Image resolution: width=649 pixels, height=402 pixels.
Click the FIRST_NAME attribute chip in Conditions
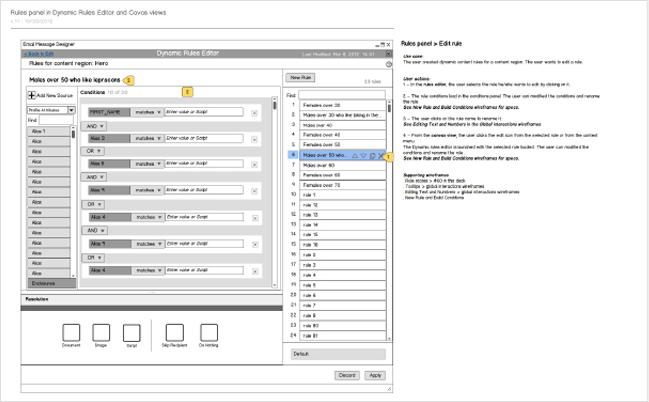tap(109, 112)
